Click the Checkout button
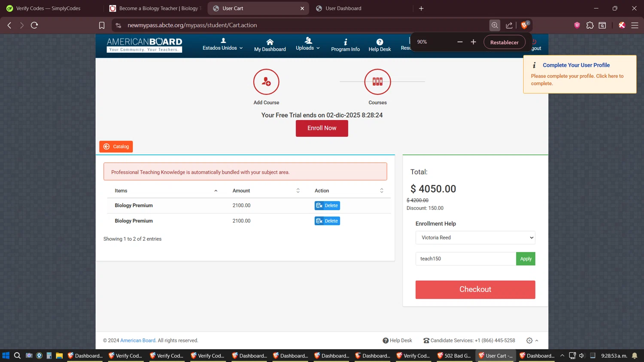This screenshot has width=644, height=362. coord(475,290)
